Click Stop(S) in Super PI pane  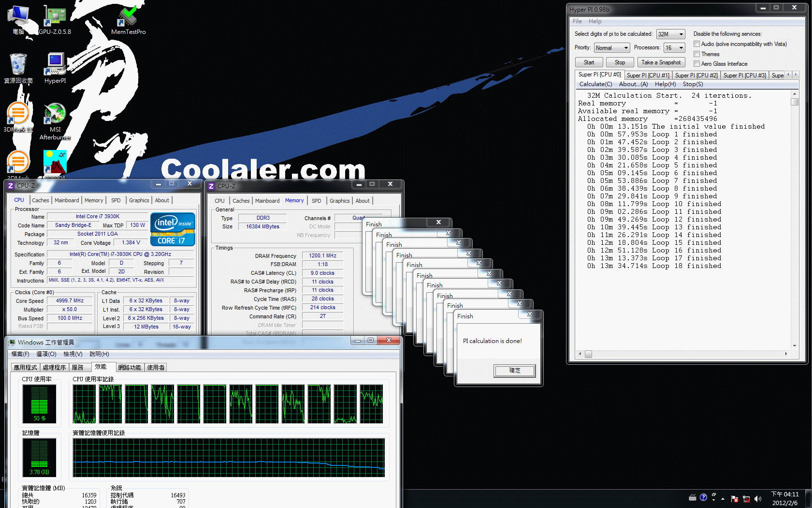coord(693,84)
